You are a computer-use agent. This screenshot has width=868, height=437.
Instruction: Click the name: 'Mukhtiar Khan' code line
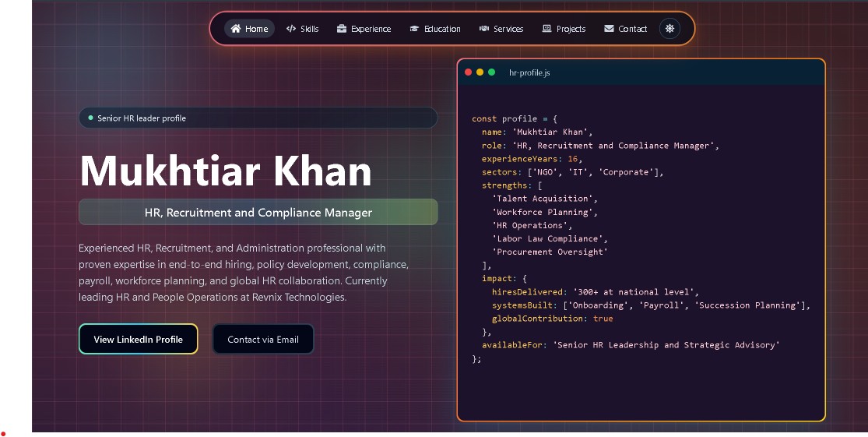coord(537,132)
